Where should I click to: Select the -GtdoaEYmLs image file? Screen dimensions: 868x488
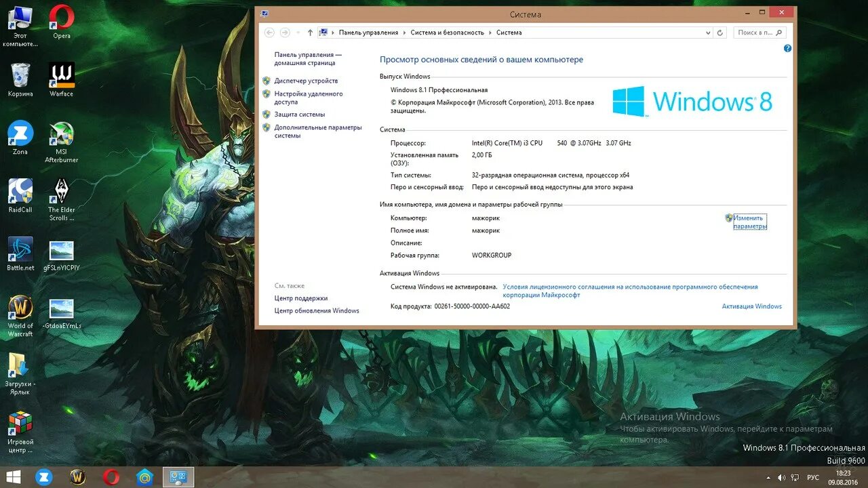(62, 312)
